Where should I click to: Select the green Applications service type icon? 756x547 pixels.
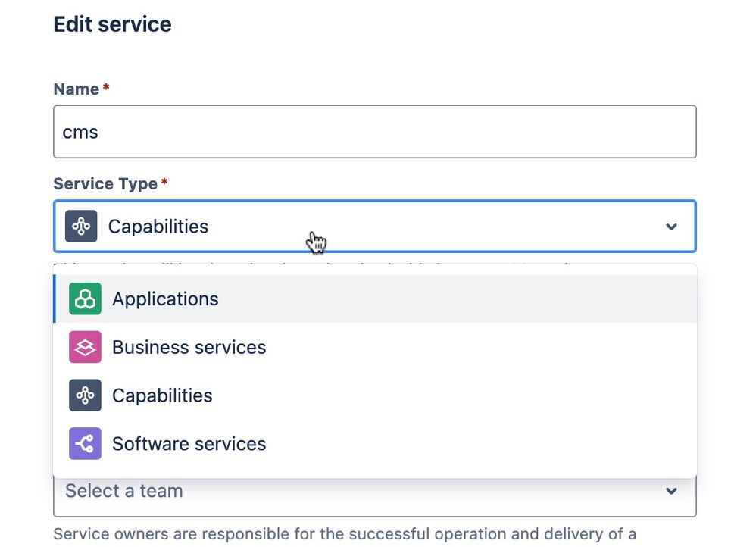point(84,299)
